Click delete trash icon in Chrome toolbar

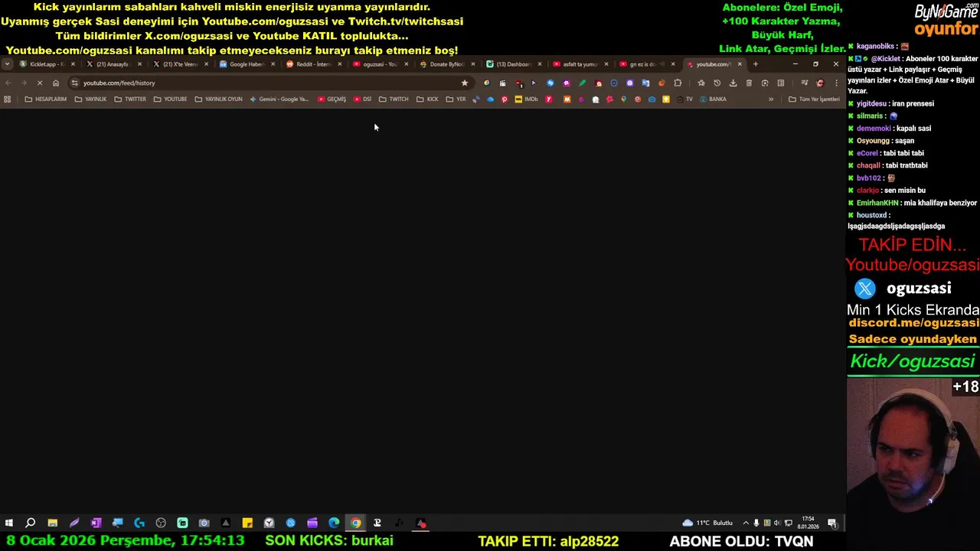tap(749, 83)
